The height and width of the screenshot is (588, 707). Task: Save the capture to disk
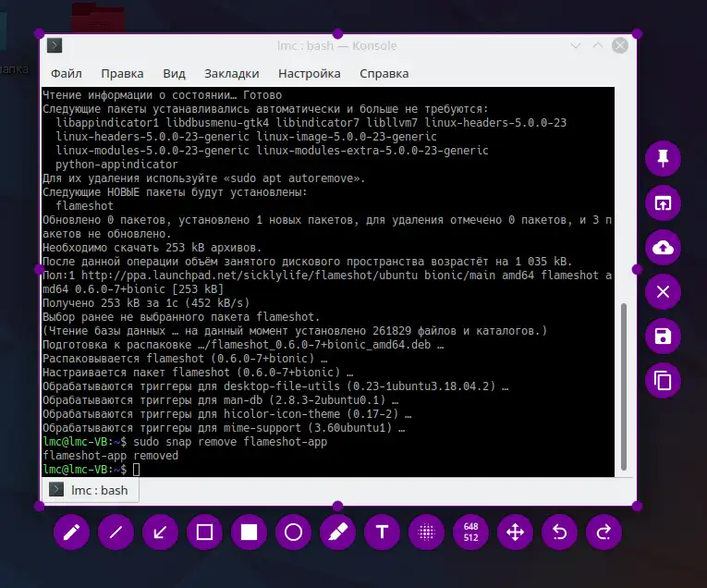663,337
